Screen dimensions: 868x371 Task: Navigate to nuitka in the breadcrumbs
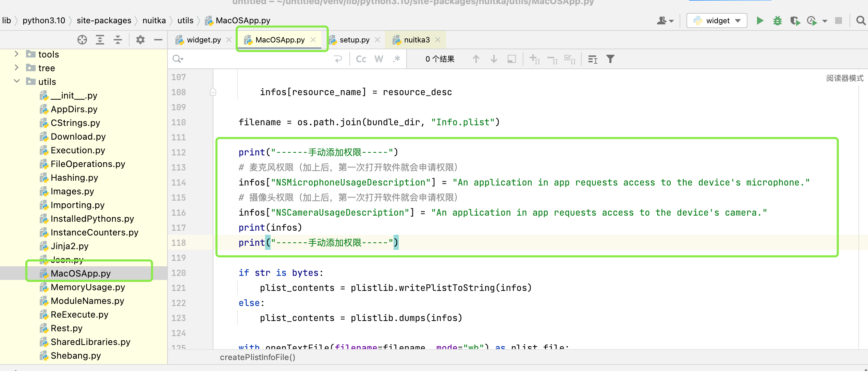154,21
